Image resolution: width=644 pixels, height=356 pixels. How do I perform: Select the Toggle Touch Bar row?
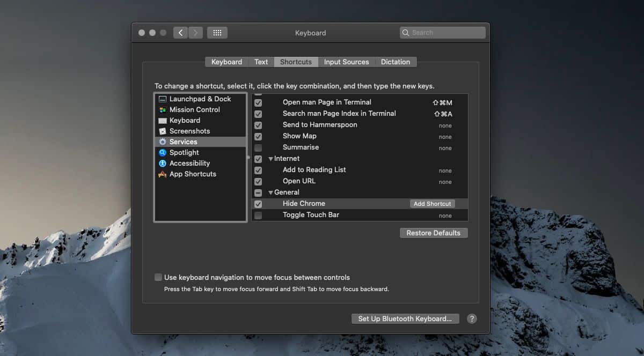[x=360, y=215]
